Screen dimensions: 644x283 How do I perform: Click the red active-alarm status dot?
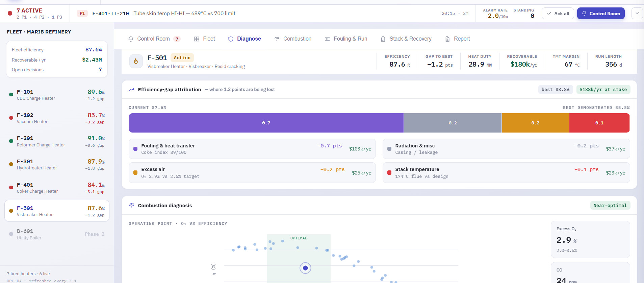click(x=10, y=13)
